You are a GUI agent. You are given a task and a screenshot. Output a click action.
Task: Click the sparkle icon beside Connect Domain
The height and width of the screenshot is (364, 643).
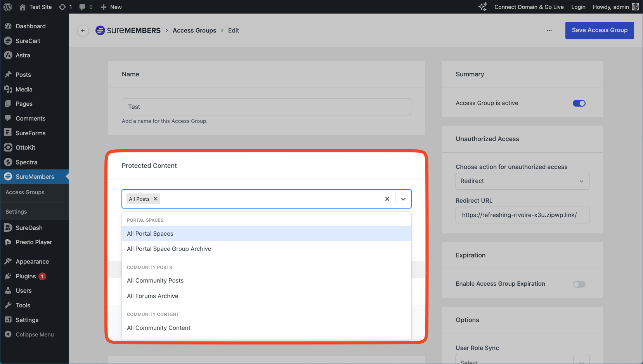483,7
